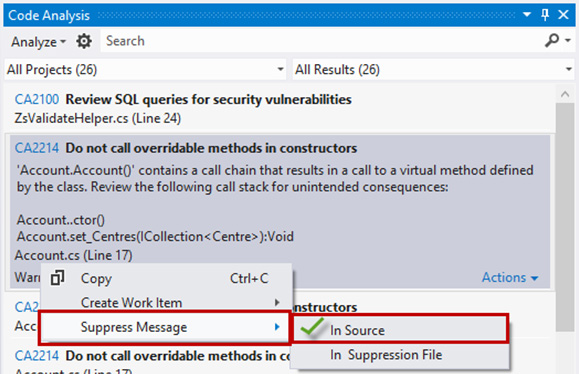Open the settings gear icon
Viewport: 579px width, 374px height.
(84, 41)
